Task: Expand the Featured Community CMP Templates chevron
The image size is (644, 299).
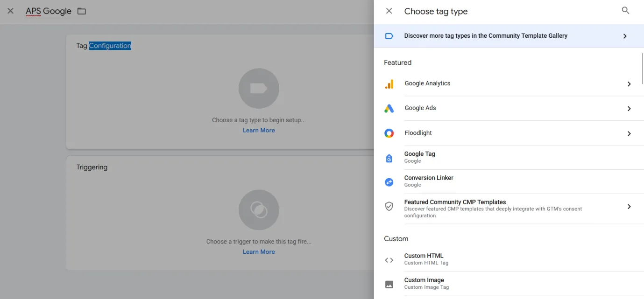Action: tap(629, 207)
